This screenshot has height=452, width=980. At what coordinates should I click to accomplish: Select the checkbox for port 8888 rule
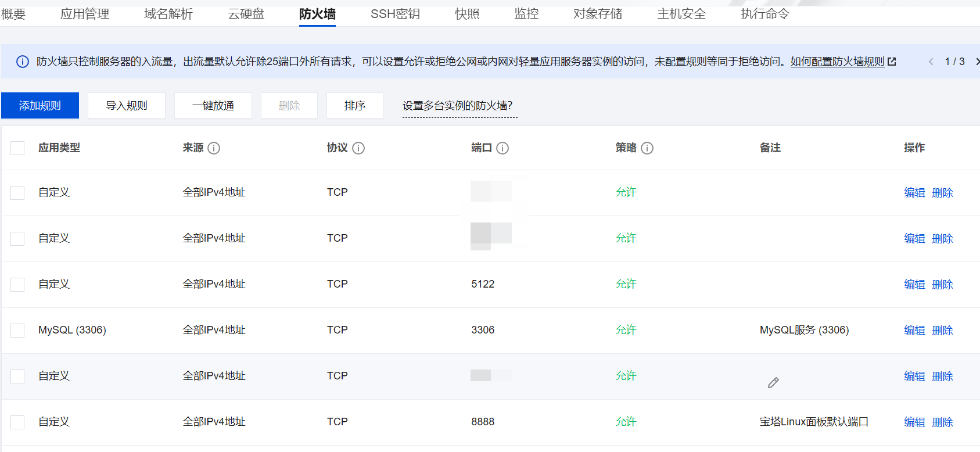pos(17,422)
